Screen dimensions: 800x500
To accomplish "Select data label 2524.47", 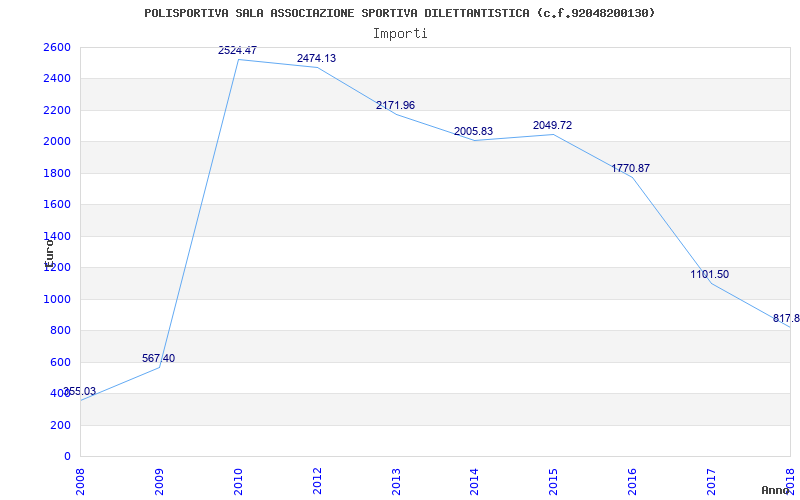I will (x=237, y=51).
